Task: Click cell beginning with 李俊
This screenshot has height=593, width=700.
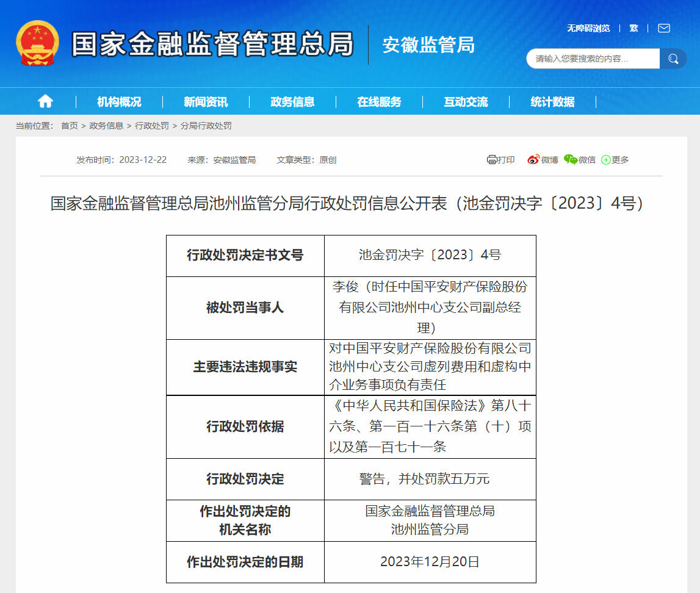Action: pyautogui.click(x=430, y=308)
